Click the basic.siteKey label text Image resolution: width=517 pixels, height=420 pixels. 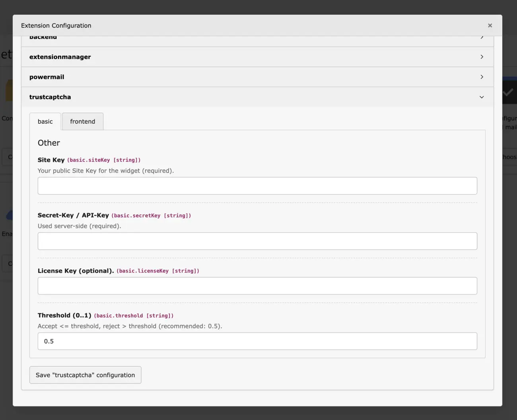pyautogui.click(x=104, y=160)
